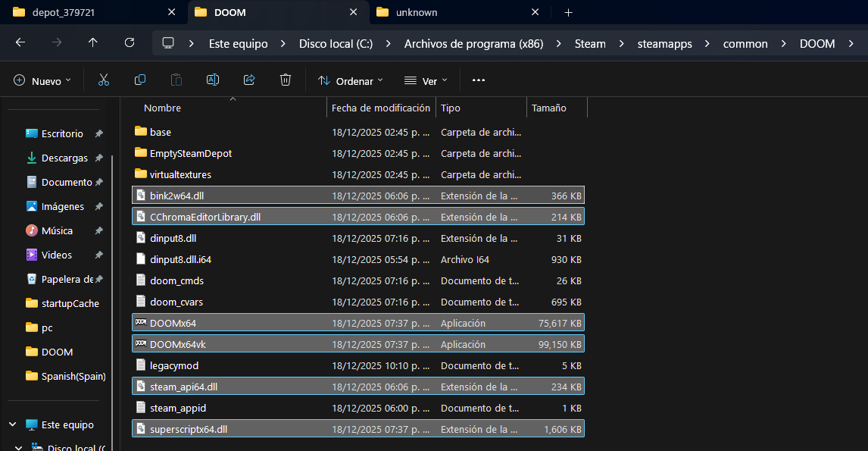The width and height of the screenshot is (868, 451).
Task: Switch to the depot_379721 tab
Action: [x=63, y=12]
